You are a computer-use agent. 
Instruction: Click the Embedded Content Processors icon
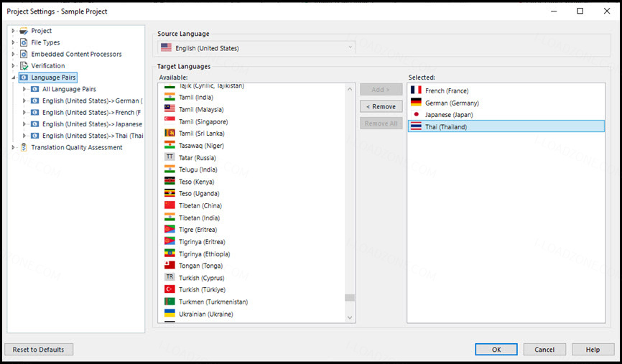tap(24, 54)
